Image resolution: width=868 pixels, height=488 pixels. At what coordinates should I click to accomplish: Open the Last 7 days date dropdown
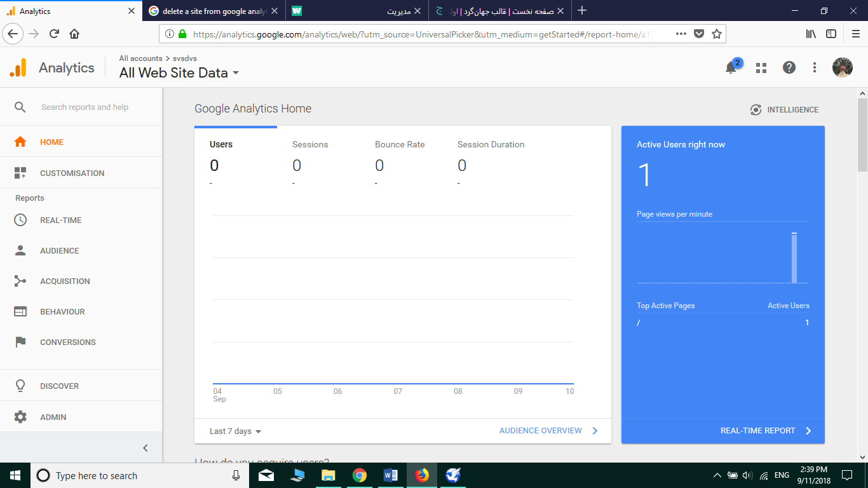click(235, 431)
